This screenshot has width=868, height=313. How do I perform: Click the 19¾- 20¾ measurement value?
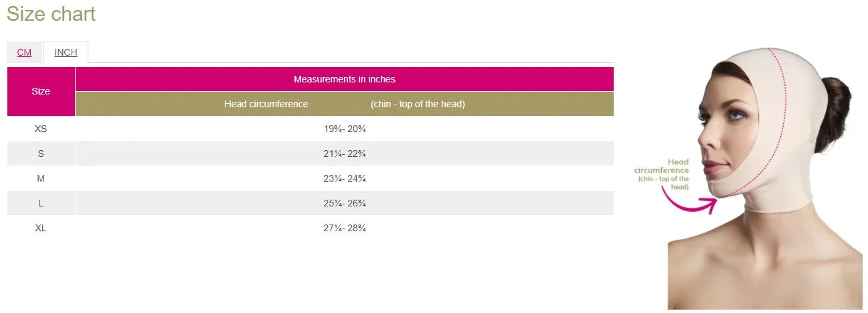(345, 129)
